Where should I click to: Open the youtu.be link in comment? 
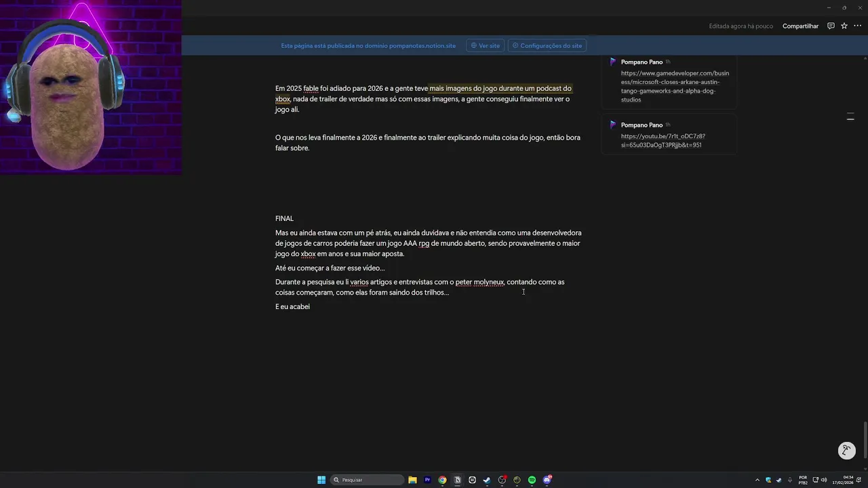pos(663,140)
